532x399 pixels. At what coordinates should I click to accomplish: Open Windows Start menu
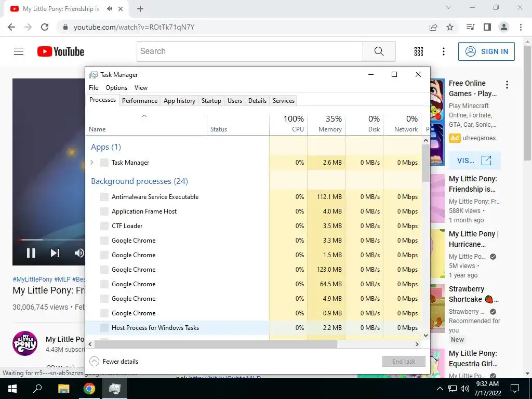12,389
